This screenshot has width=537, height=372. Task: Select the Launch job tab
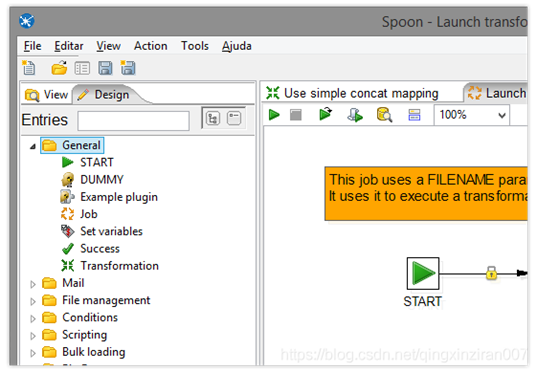click(497, 93)
